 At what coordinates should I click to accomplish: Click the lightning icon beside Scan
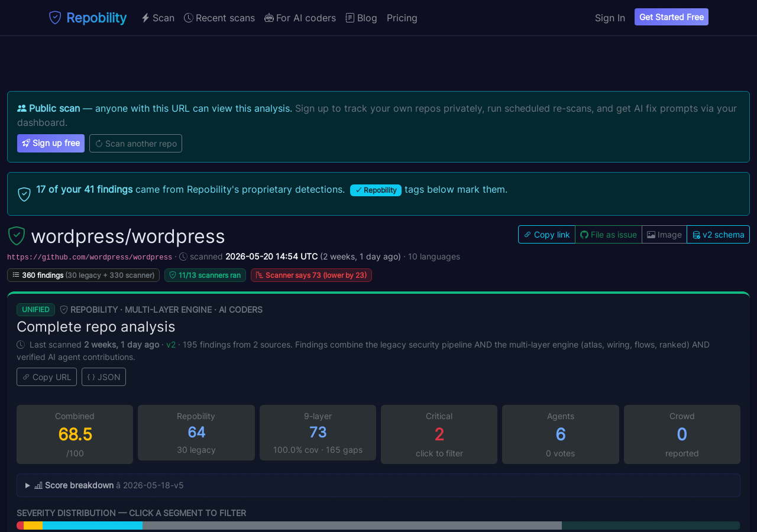145,18
